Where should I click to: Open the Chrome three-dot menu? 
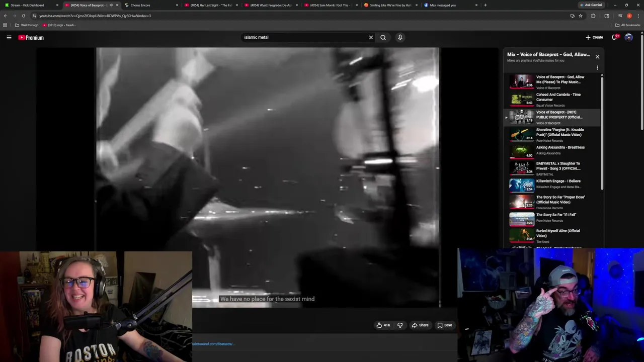click(x=638, y=16)
